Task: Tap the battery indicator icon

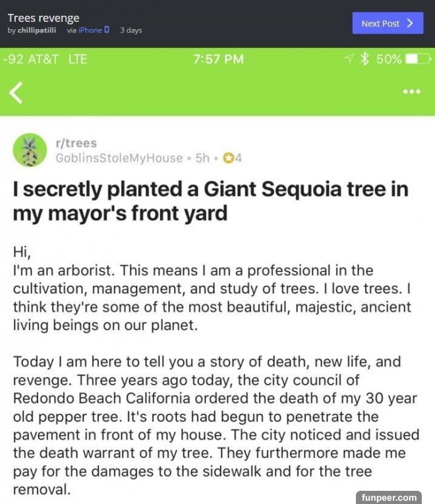Action: (x=415, y=59)
